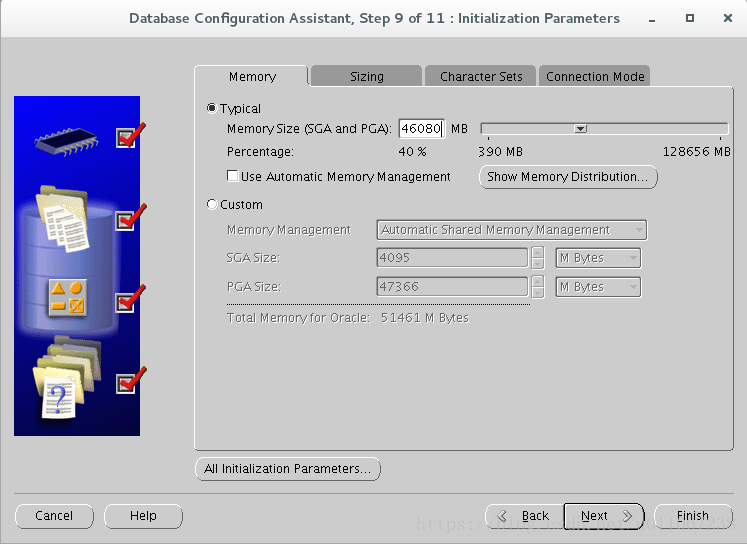Decrease PGA Size with down stepper arrow
Screen dimensions: 747x544
tap(538, 292)
